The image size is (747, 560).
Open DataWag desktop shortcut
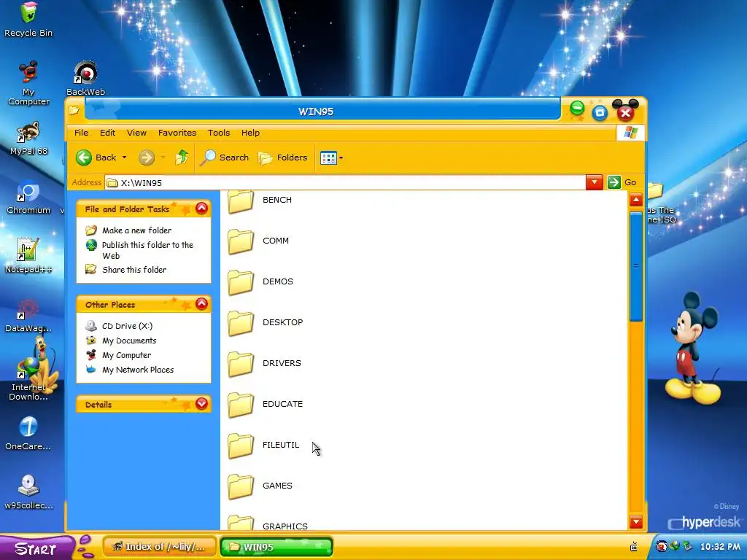pos(28,315)
